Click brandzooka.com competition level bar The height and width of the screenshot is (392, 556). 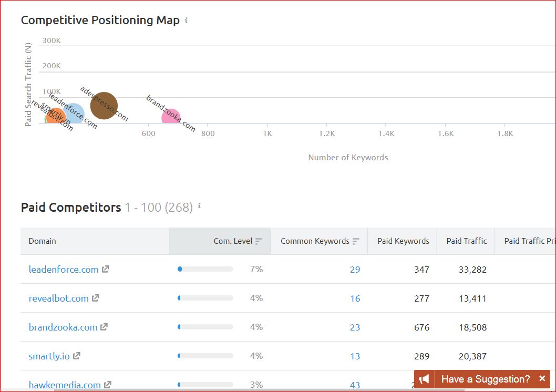[x=205, y=327]
